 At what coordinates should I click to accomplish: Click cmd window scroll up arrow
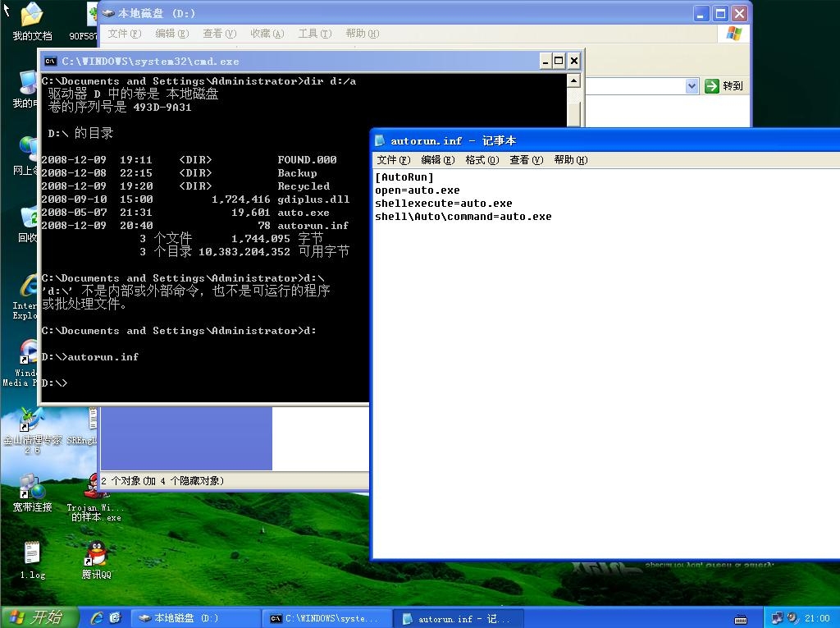coord(573,80)
